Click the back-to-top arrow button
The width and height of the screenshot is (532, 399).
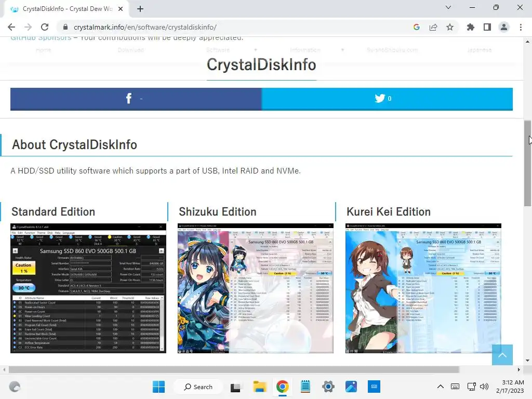click(502, 355)
